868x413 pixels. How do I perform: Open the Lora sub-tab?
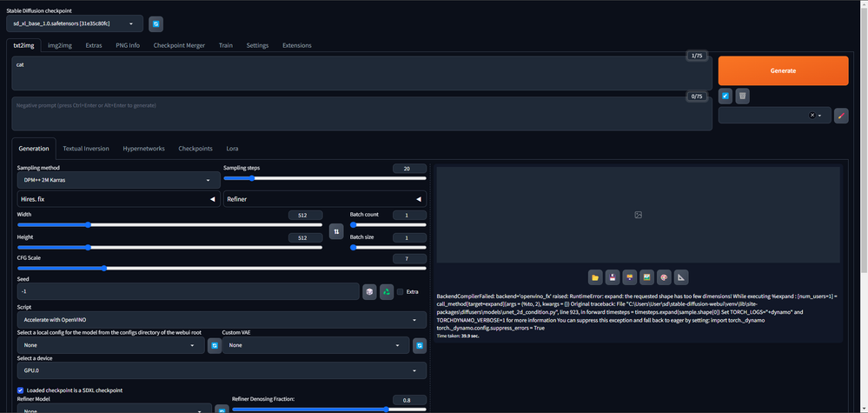tap(232, 149)
